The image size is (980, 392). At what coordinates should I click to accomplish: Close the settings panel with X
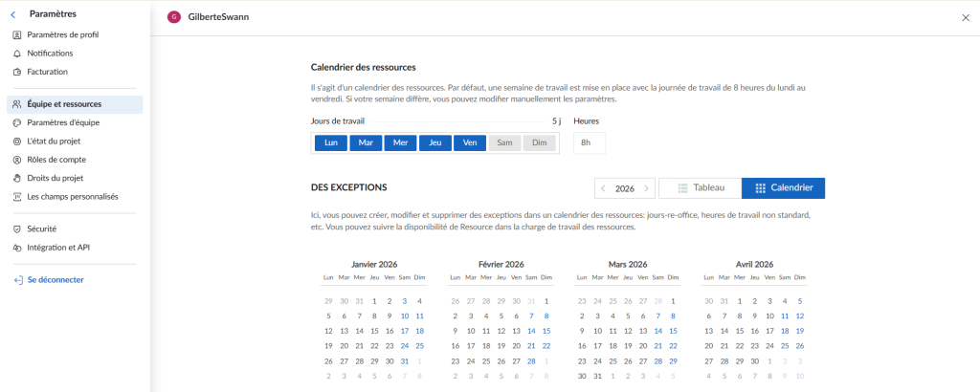(x=966, y=18)
